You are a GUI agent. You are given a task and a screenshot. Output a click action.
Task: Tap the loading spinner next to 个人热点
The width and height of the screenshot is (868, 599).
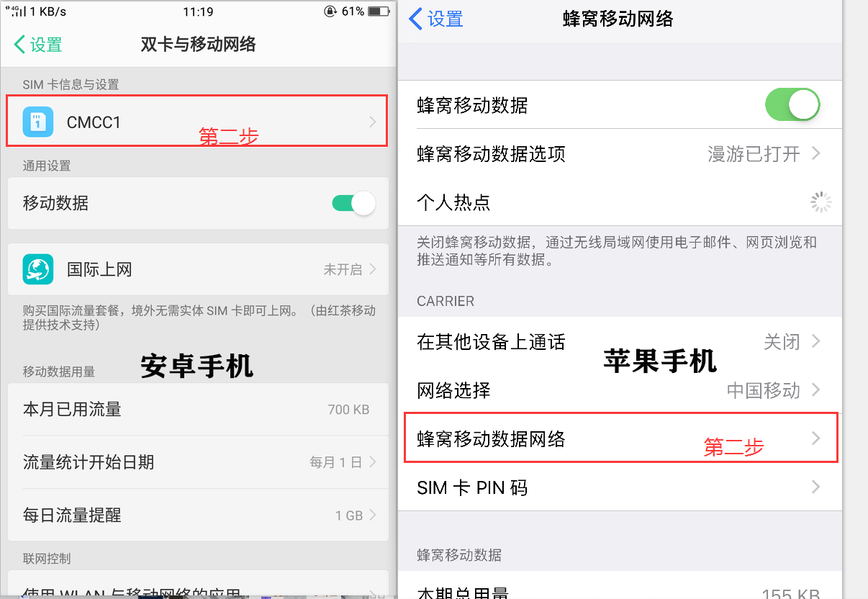(821, 202)
